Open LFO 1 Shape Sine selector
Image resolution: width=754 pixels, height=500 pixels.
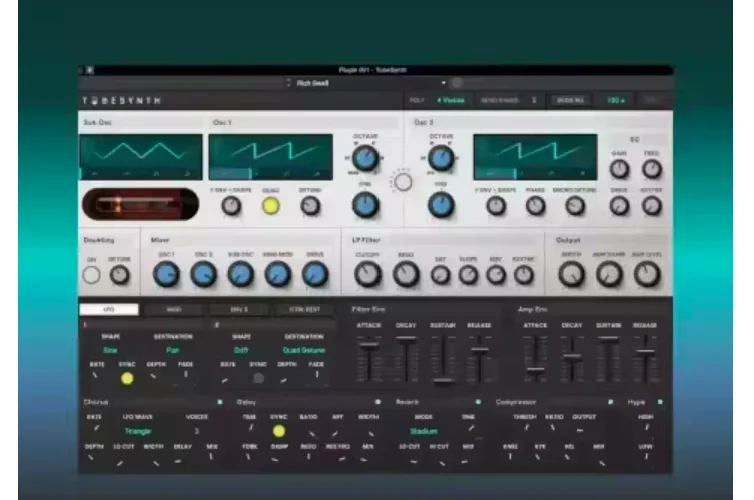tap(110, 350)
